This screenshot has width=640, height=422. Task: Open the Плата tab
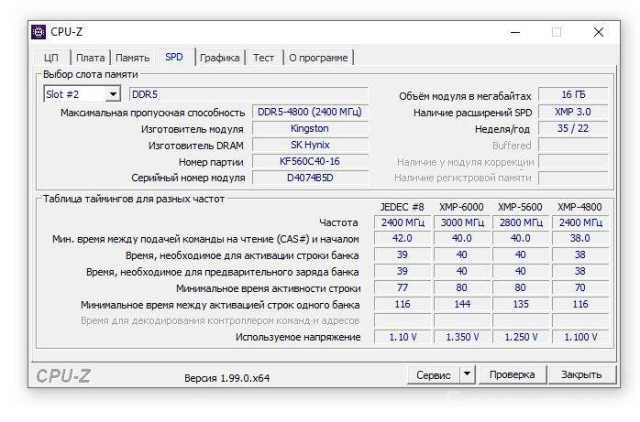pyautogui.click(x=90, y=58)
